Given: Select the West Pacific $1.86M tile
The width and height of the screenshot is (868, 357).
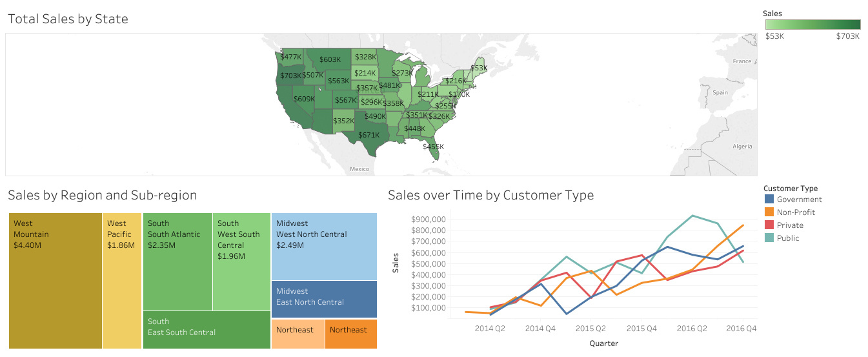Looking at the screenshot, I should (x=121, y=281).
